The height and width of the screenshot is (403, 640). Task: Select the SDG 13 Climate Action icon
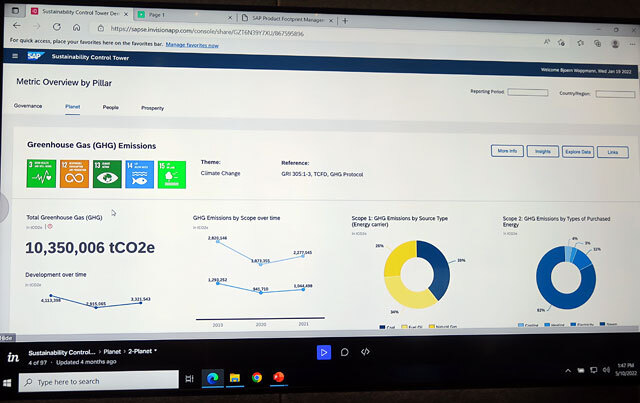(x=107, y=174)
